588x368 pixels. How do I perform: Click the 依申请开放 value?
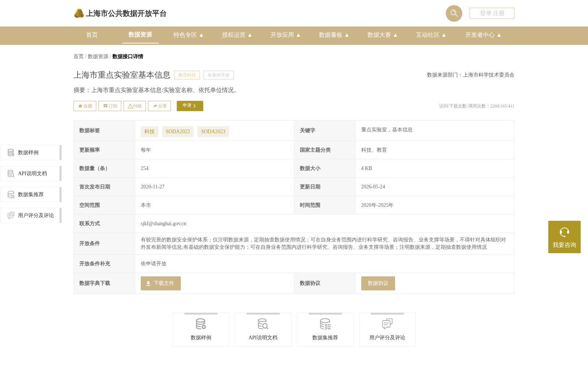[x=154, y=264]
